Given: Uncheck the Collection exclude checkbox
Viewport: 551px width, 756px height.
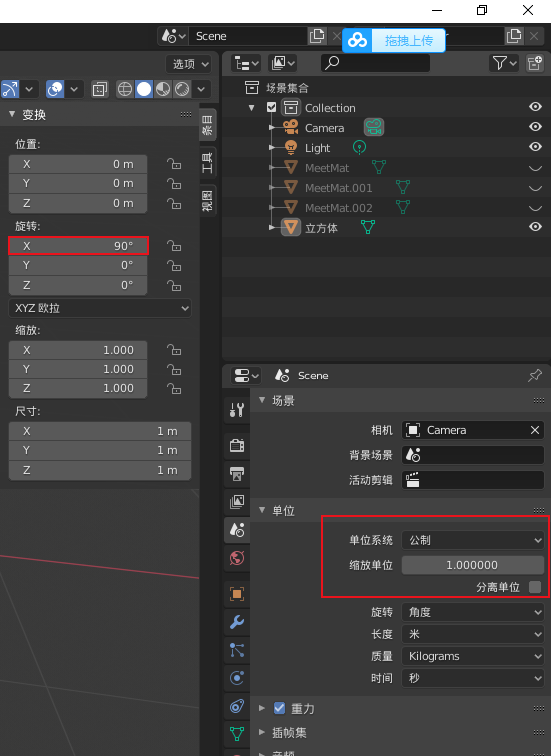Looking at the screenshot, I should pos(272,107).
